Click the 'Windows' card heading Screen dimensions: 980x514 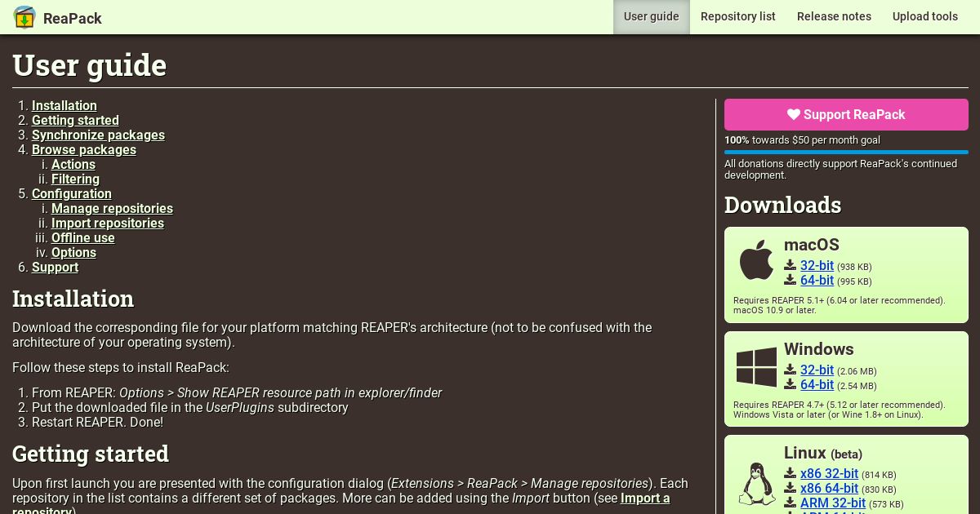(x=819, y=349)
